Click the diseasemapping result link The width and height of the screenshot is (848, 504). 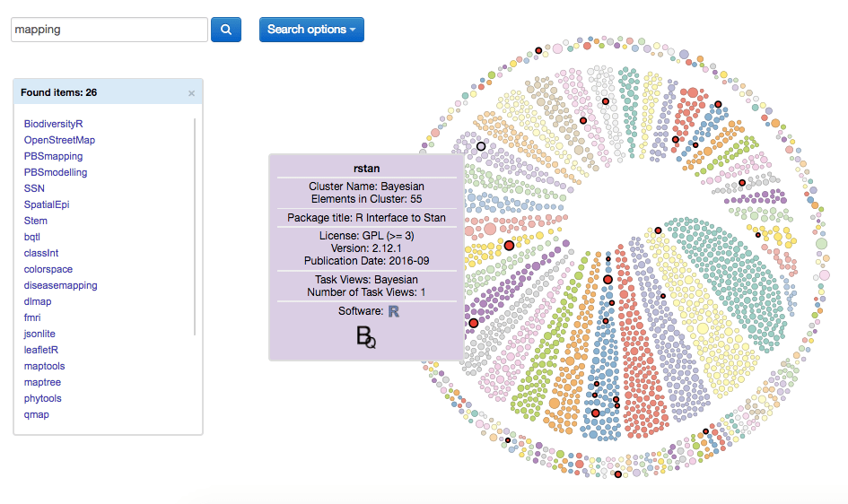pos(61,285)
